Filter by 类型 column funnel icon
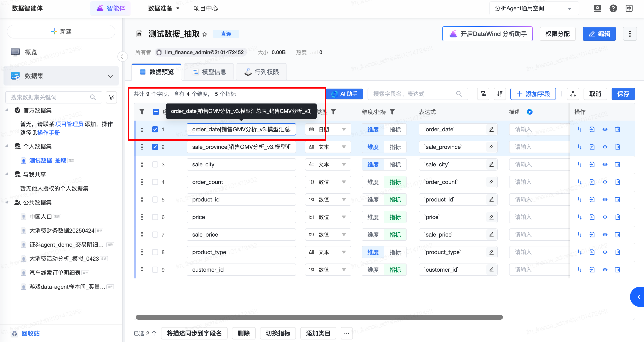This screenshot has height=342, width=644. click(333, 112)
